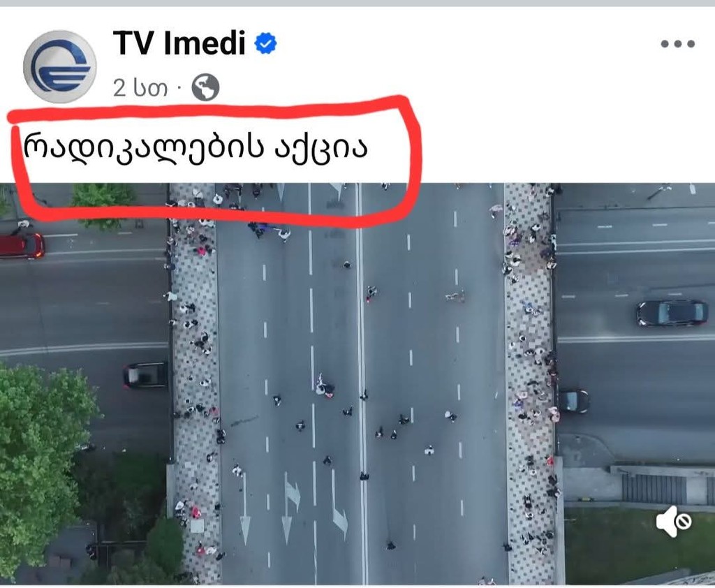Click the caption text "რადიკალების აქცია"
The width and height of the screenshot is (715, 588).
(196, 147)
